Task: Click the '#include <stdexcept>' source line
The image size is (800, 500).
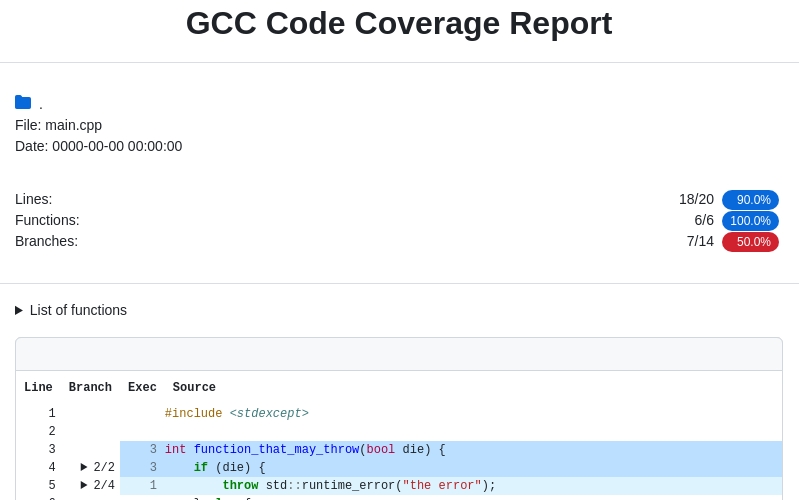Action: [237, 413]
